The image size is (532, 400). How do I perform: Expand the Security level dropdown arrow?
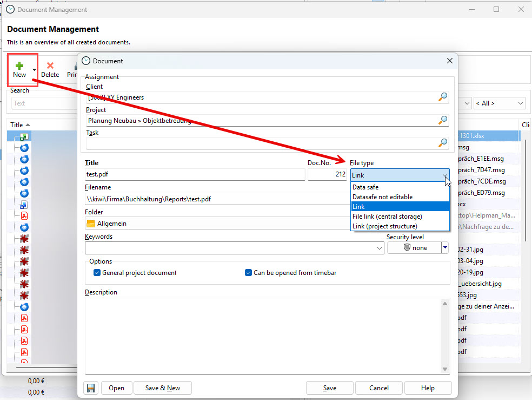445,248
